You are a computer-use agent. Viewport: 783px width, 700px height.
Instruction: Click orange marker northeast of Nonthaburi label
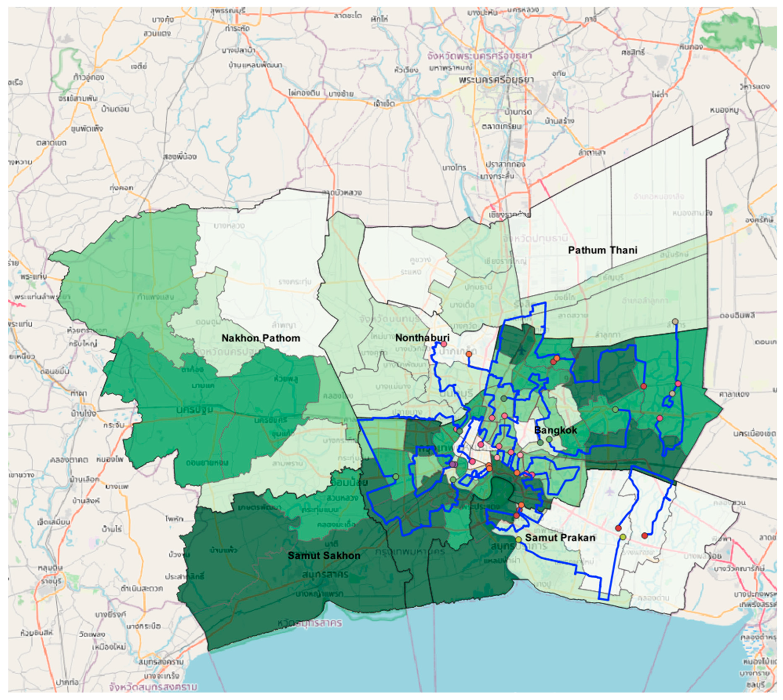tap(469, 354)
